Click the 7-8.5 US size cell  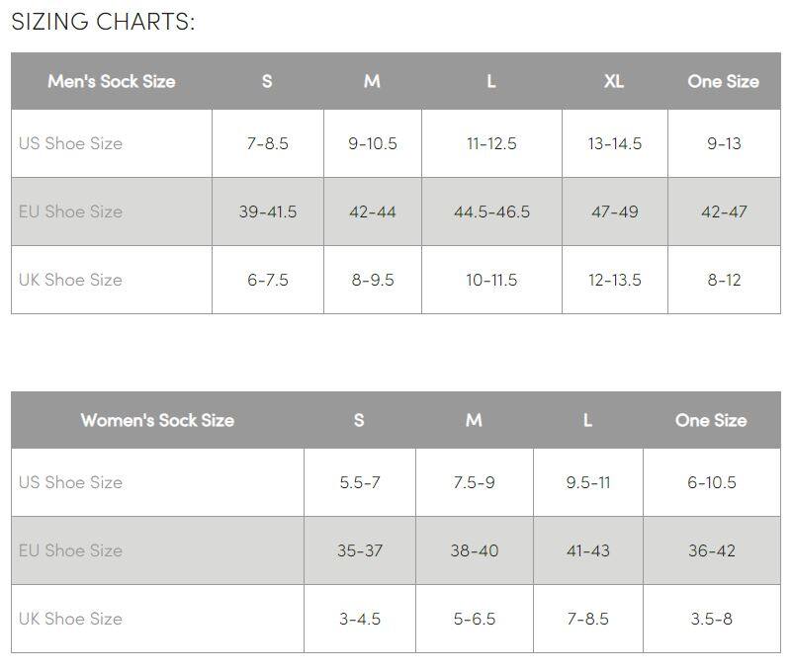267,143
